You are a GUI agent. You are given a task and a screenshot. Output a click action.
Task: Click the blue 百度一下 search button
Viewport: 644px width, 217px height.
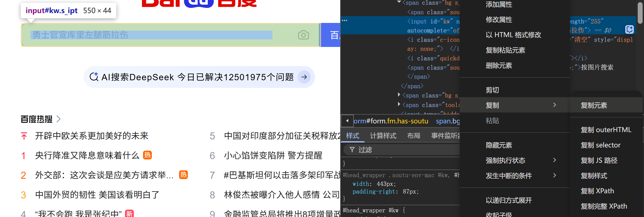[331, 35]
